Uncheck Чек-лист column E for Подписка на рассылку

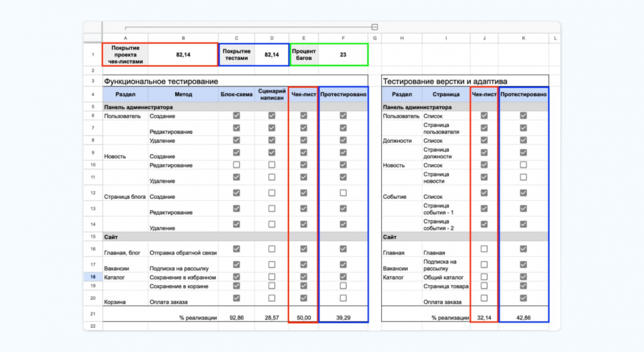(x=303, y=264)
